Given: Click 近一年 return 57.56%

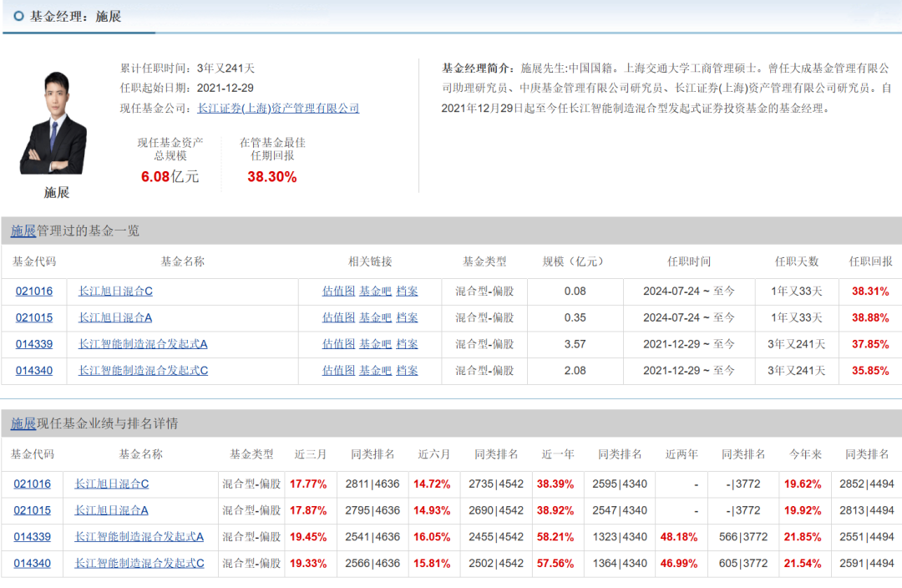Looking at the screenshot, I should click(555, 563).
